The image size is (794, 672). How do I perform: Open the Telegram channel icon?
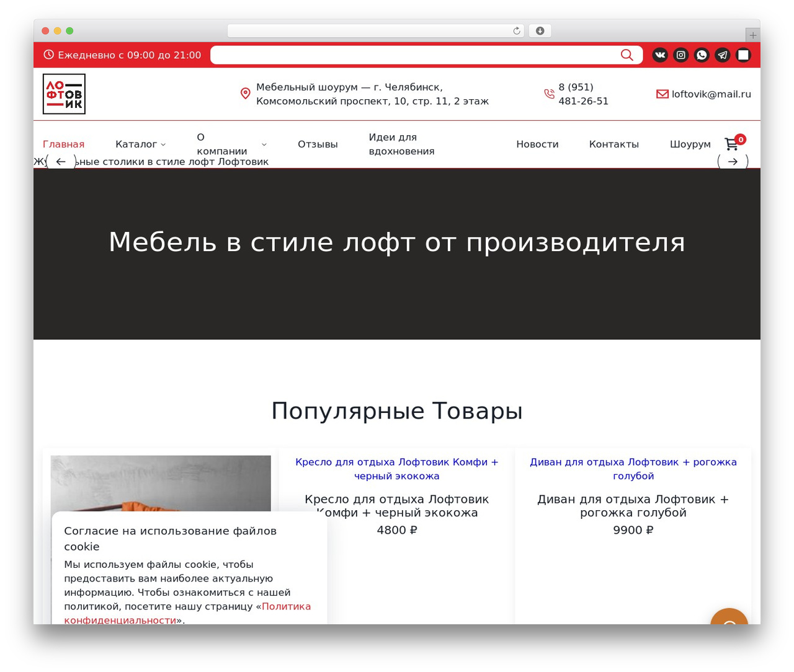pyautogui.click(x=723, y=55)
